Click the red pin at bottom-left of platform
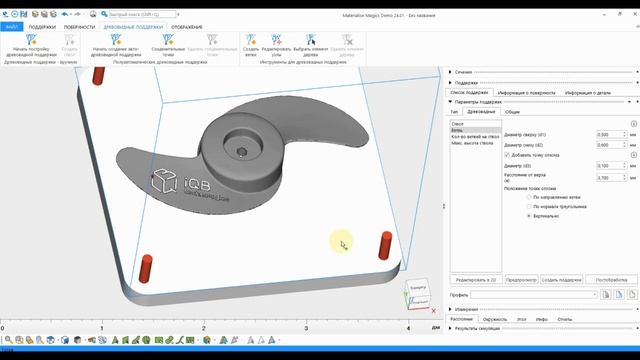The height and width of the screenshot is (360, 640). 145,269
